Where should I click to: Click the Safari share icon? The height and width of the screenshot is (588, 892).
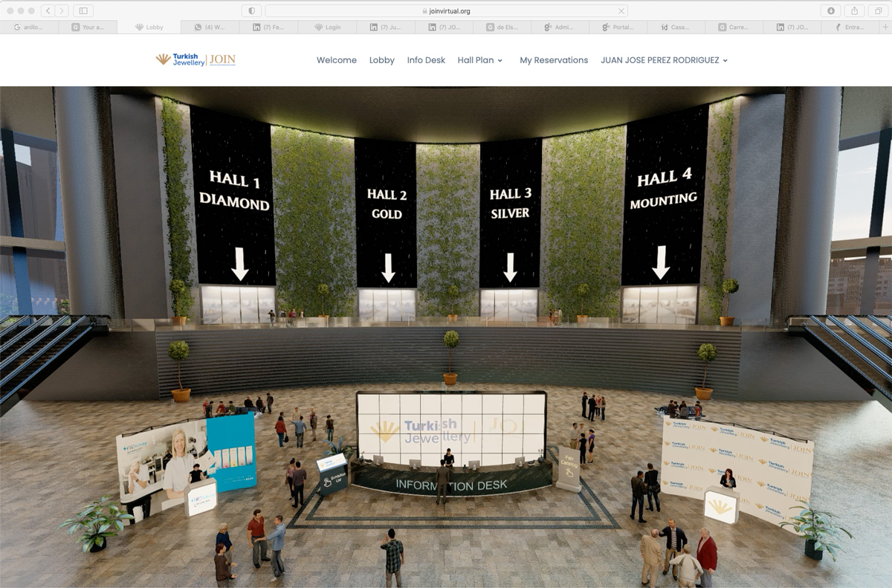coord(854,10)
